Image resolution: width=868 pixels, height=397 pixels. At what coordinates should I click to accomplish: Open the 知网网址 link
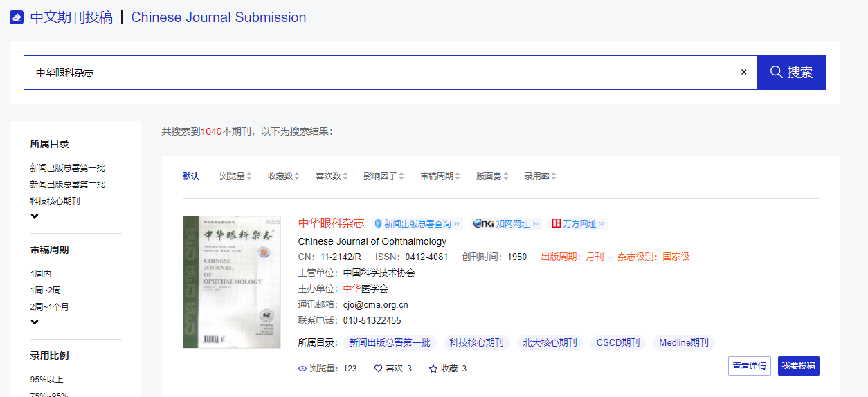(x=516, y=224)
